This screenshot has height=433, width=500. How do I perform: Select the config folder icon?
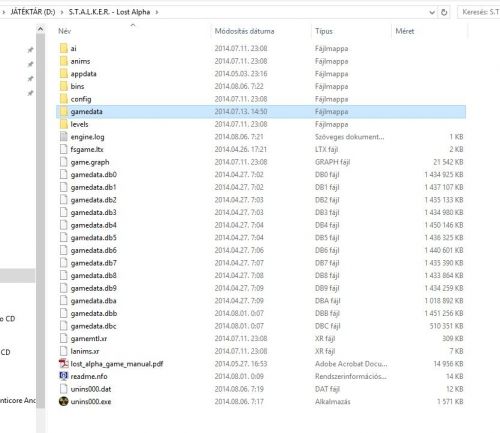[x=64, y=99]
